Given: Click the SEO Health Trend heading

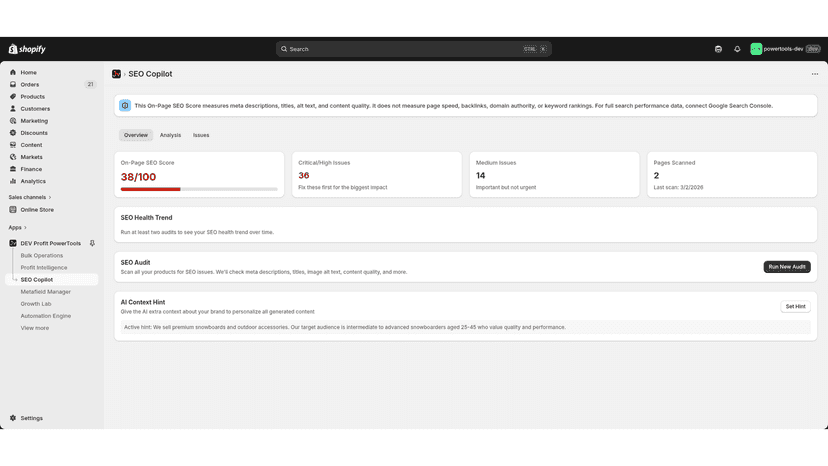Looking at the screenshot, I should [146, 218].
